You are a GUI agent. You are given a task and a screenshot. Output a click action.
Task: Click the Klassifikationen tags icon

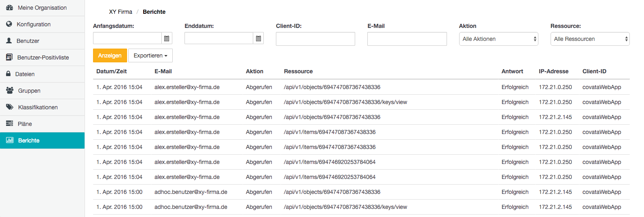(x=10, y=107)
